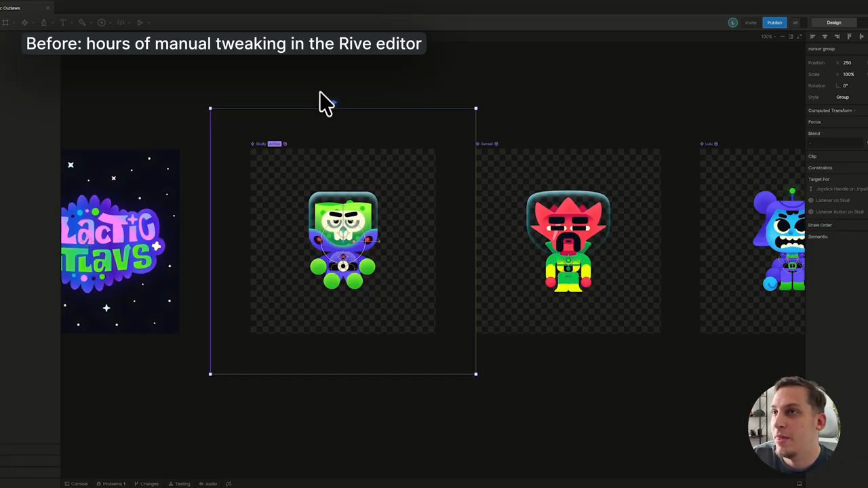Click the user avatar circle icon
Viewport: 868px width, 488px height.
point(732,22)
